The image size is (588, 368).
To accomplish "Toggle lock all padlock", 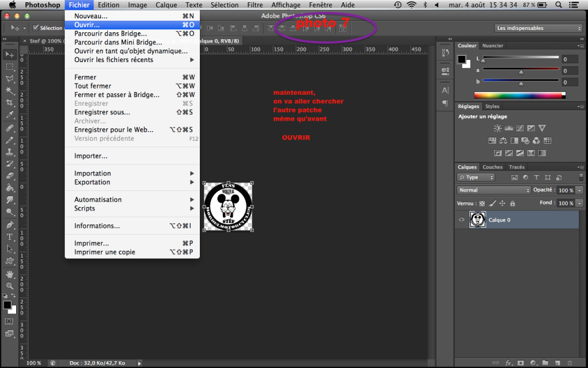I will pyautogui.click(x=513, y=204).
